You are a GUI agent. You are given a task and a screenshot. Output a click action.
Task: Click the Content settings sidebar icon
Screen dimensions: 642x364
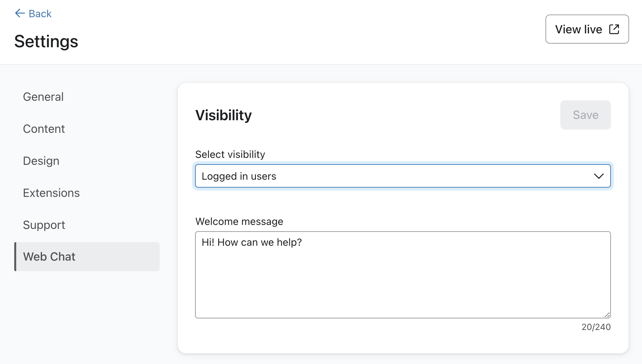pos(44,128)
